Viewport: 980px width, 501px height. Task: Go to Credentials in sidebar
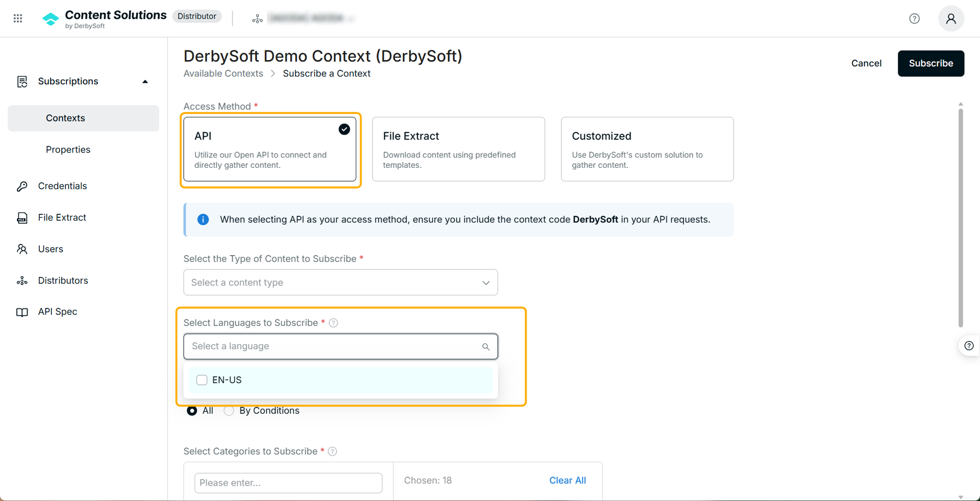62,186
